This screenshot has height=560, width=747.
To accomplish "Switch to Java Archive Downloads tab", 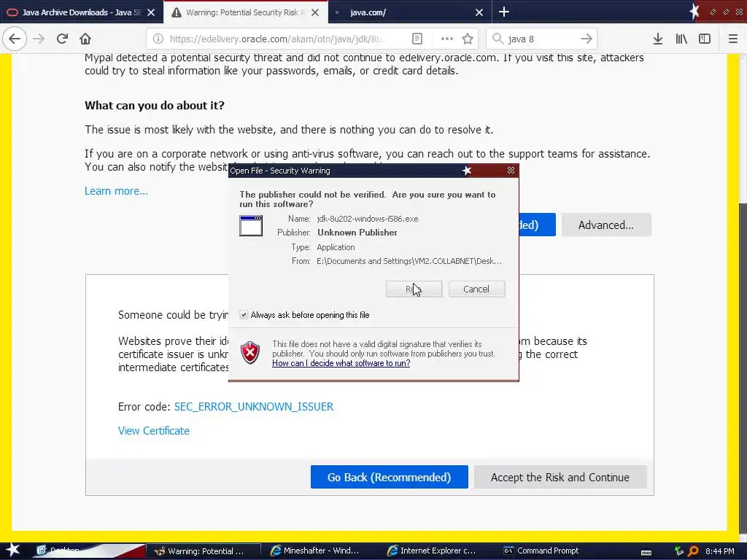I will point(81,12).
